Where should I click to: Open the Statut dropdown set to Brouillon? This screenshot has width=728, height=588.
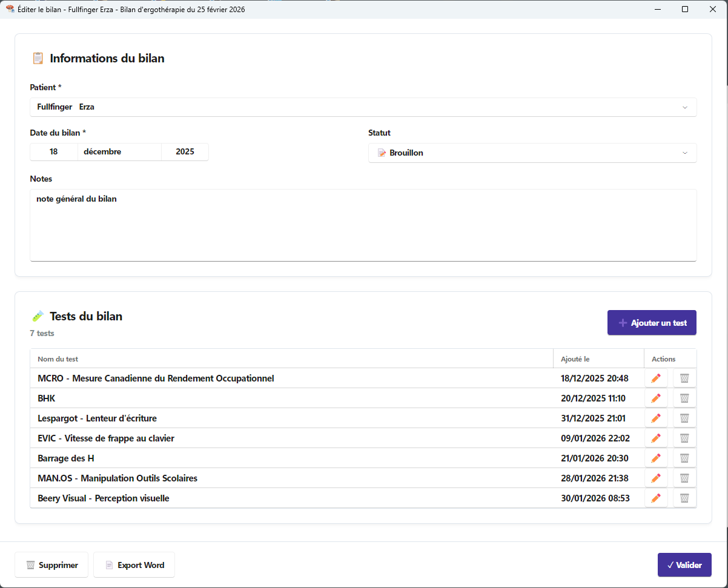[532, 153]
